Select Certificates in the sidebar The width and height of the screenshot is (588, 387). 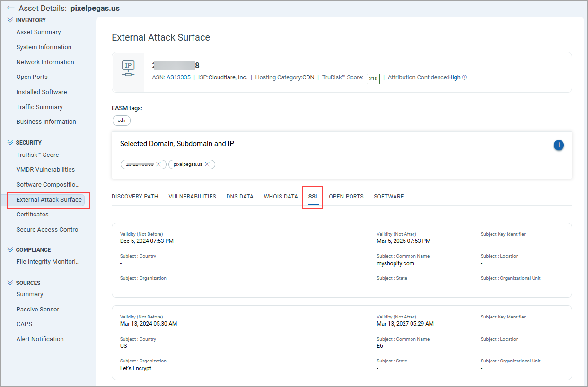coord(32,214)
